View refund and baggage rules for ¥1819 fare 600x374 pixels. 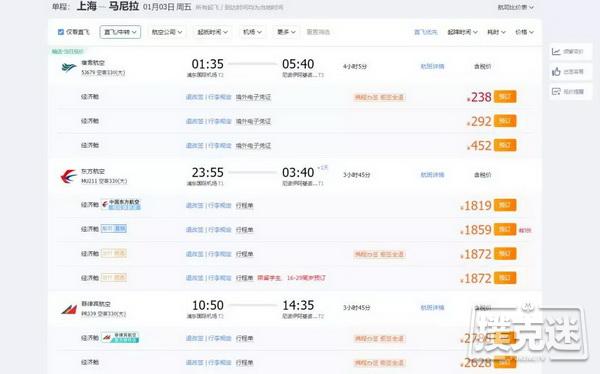[209, 206]
